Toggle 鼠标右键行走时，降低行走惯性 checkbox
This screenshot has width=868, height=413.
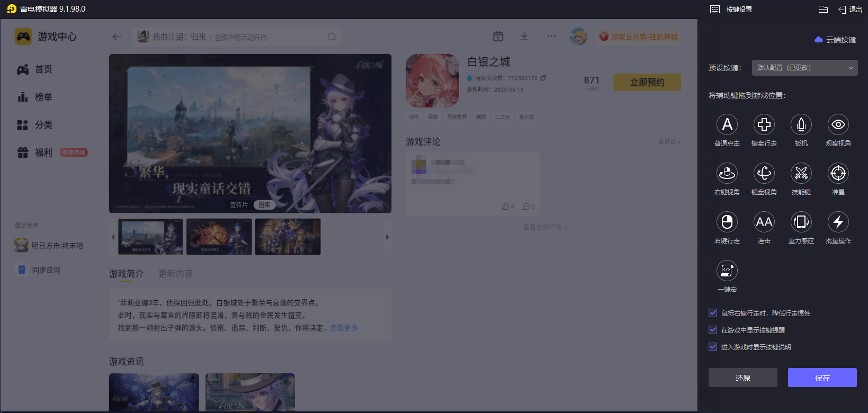coord(713,313)
